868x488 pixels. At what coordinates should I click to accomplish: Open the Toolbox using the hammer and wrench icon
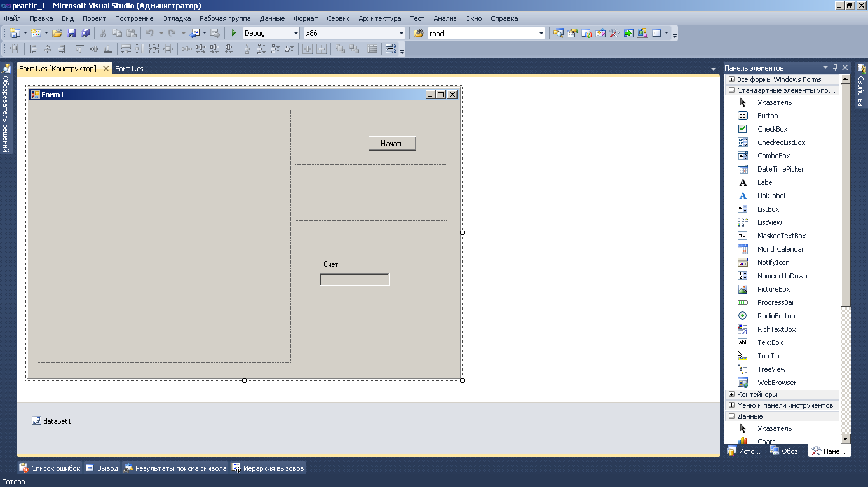pyautogui.click(x=614, y=33)
